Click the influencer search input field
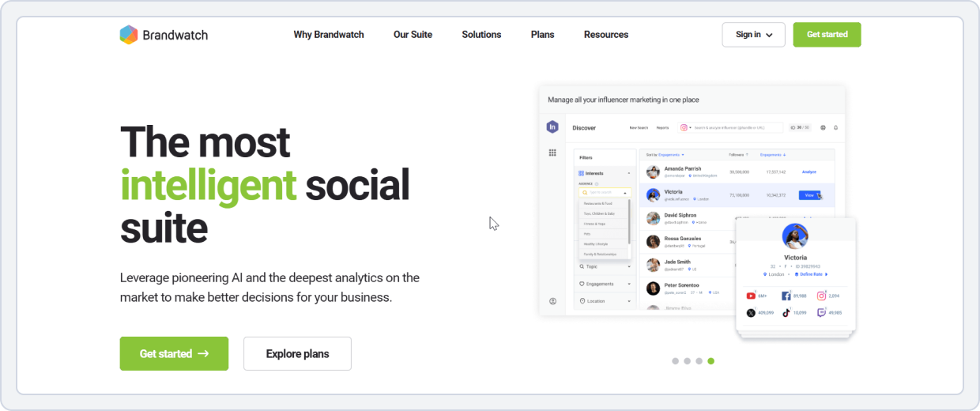980x411 pixels. (x=738, y=128)
